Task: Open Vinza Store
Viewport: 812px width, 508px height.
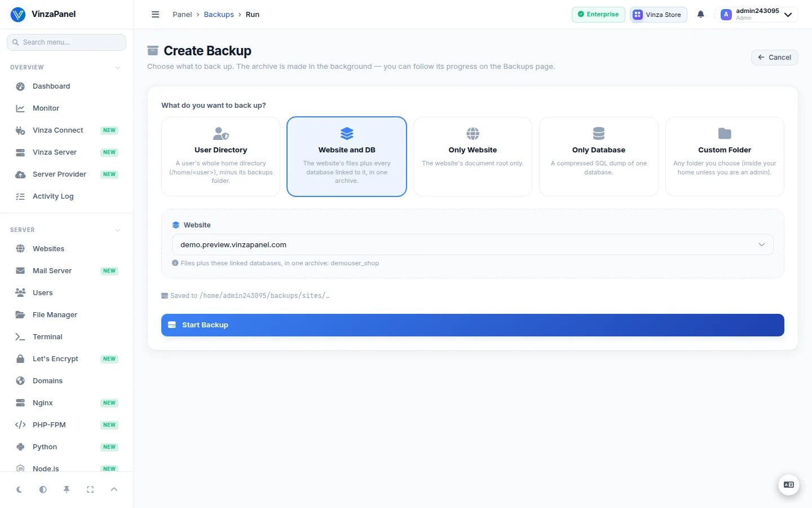Action: (x=658, y=15)
